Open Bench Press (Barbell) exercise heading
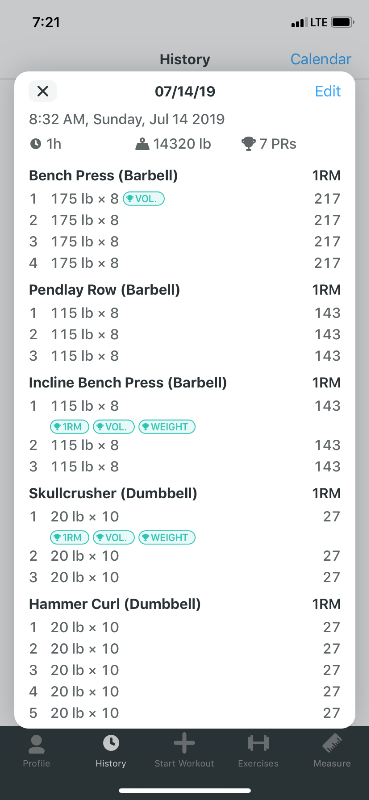The width and height of the screenshot is (369, 800). click(103, 176)
